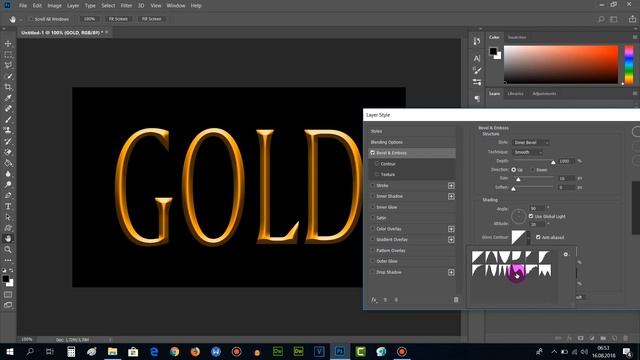Select the Rectangular Marquee tool
The image size is (640, 360).
pos(8,55)
